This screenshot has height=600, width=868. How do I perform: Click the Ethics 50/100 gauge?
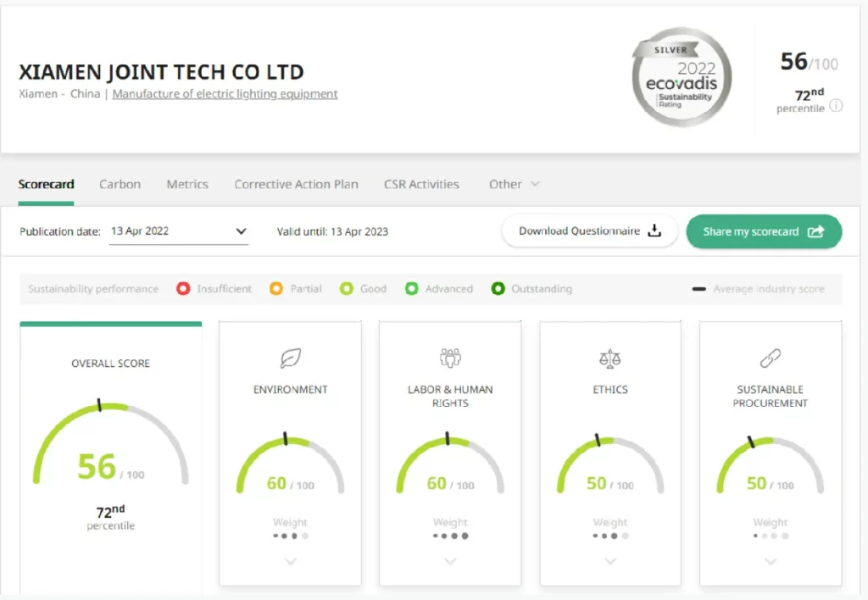pyautogui.click(x=610, y=464)
